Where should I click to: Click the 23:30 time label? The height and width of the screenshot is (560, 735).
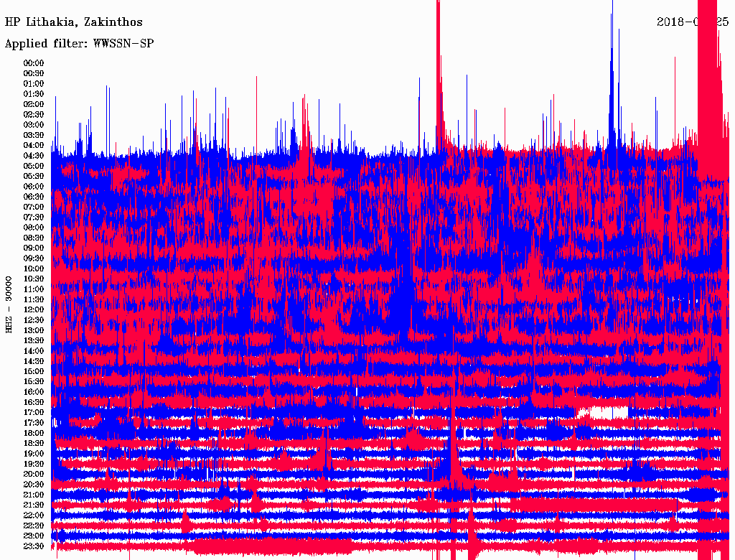click(34, 546)
